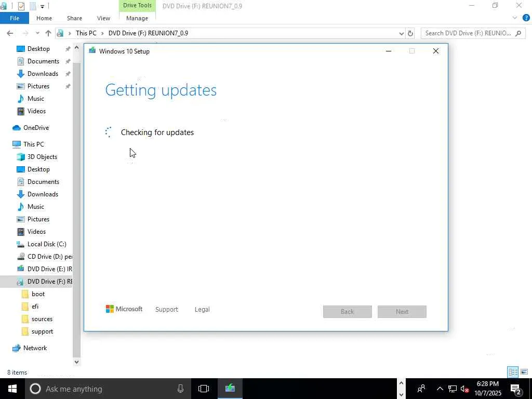Select Videos under This PC
The width and height of the screenshot is (532, 399).
[x=36, y=232]
